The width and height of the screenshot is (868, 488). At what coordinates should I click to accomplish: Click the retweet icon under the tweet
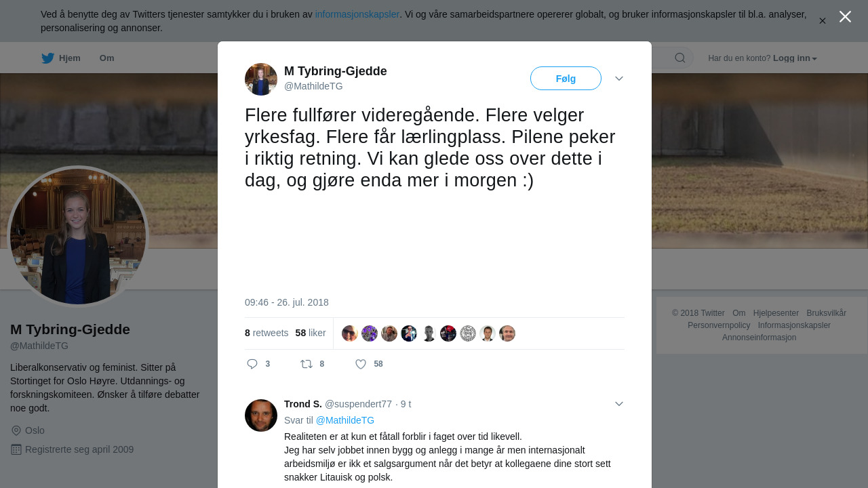[307, 364]
